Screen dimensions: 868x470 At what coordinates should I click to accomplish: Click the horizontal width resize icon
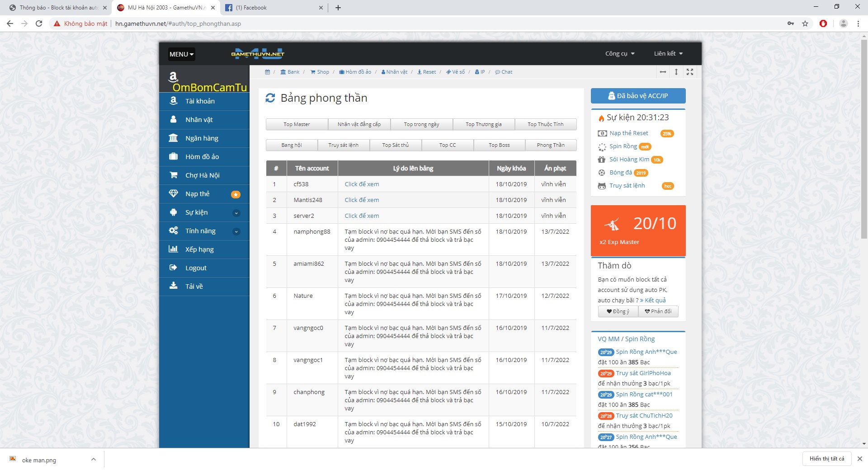(663, 72)
